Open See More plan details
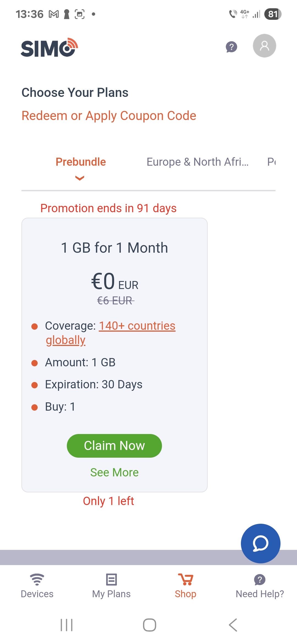Image resolution: width=297 pixels, height=644 pixels. [x=114, y=473]
